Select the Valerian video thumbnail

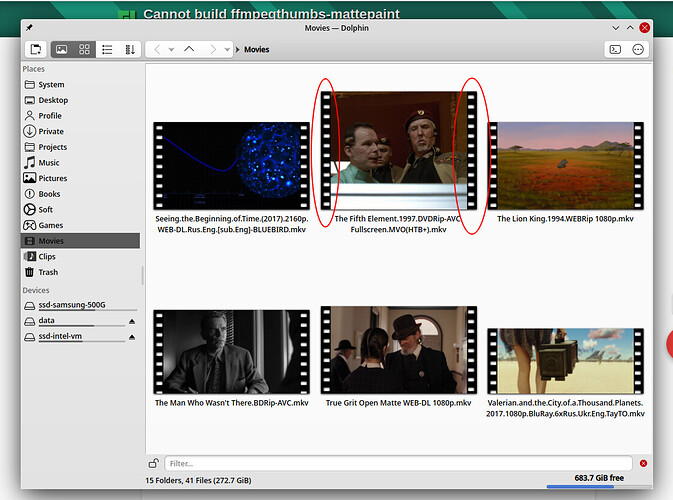click(x=566, y=361)
